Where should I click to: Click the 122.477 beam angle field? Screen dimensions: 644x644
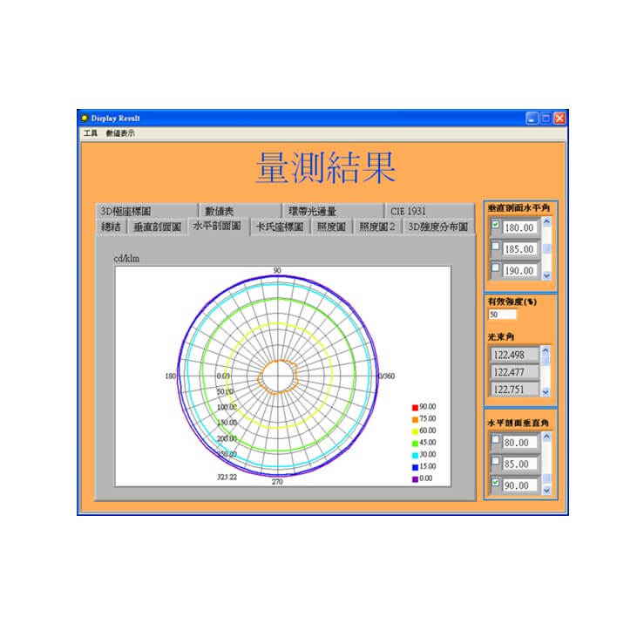click(515, 372)
